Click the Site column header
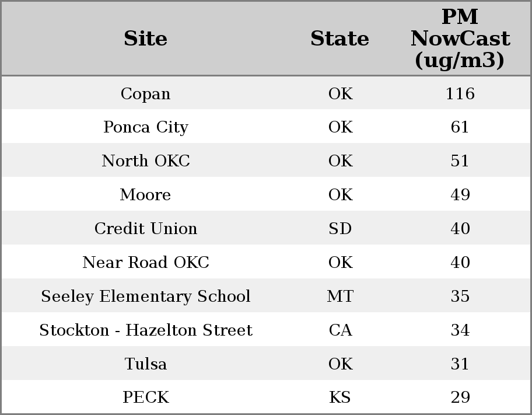532x415 pixels. (x=145, y=39)
